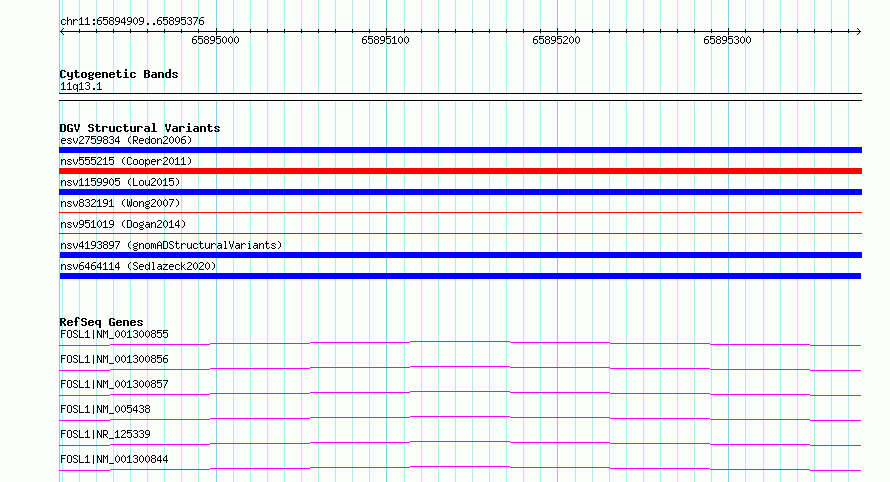
Task: Click the esv2759834 (Redon2006) label
Action: pyautogui.click(x=126, y=140)
